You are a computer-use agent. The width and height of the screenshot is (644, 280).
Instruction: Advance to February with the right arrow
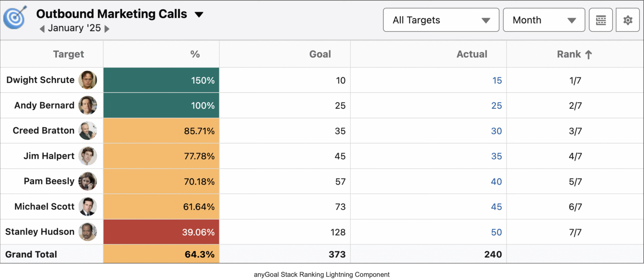tap(107, 28)
